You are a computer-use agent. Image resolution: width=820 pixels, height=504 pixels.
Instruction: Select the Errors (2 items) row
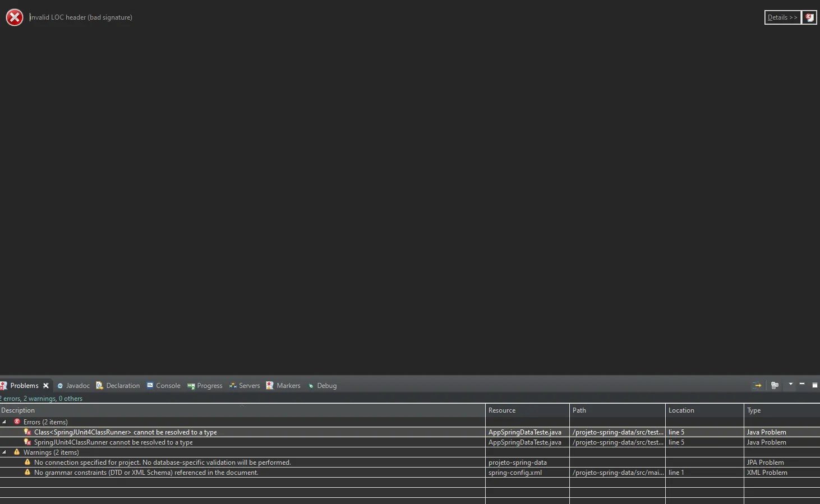click(x=410, y=422)
